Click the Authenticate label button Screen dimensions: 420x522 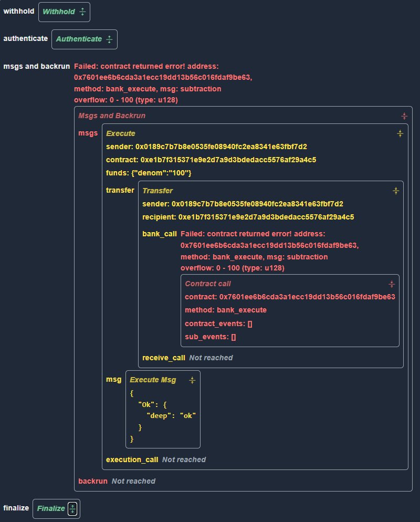pyautogui.click(x=79, y=39)
